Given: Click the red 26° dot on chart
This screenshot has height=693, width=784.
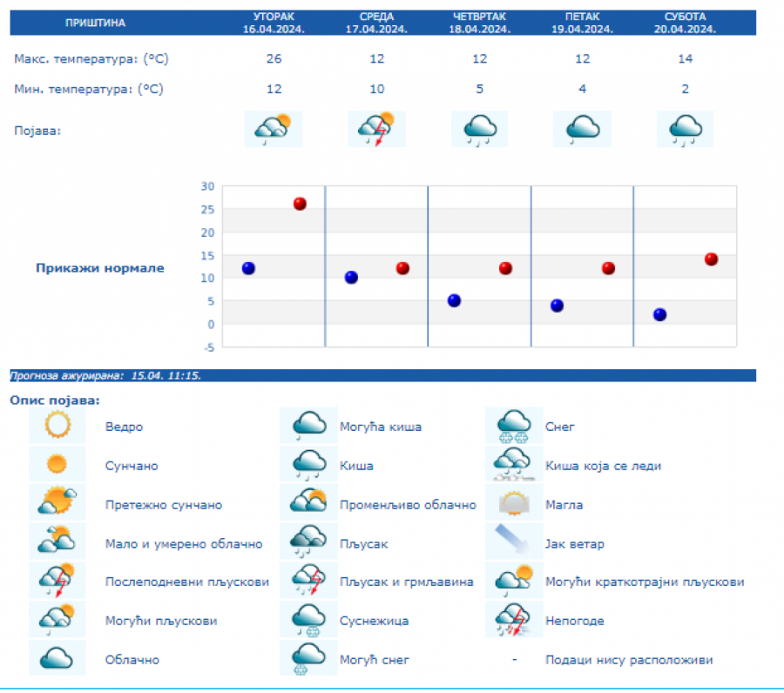Looking at the screenshot, I should 300,204.
